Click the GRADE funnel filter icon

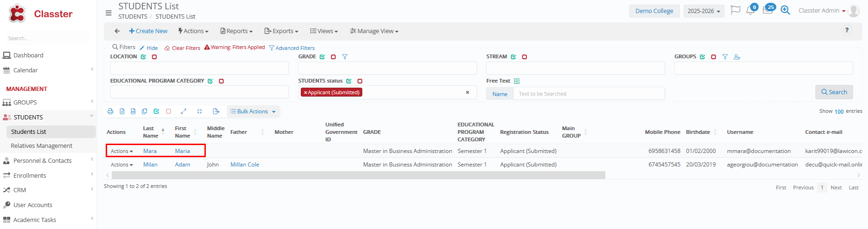(345, 57)
